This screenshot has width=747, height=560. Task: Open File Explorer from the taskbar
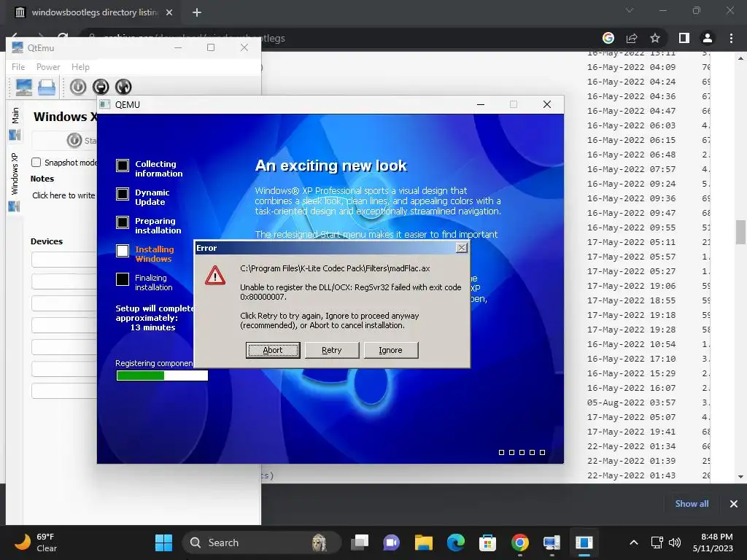point(424,542)
